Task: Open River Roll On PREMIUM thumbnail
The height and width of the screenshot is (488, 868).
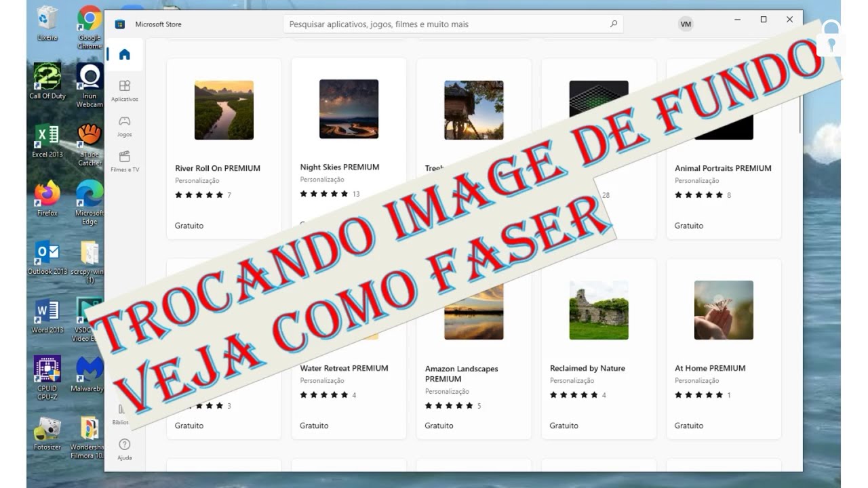Action: 224,110
